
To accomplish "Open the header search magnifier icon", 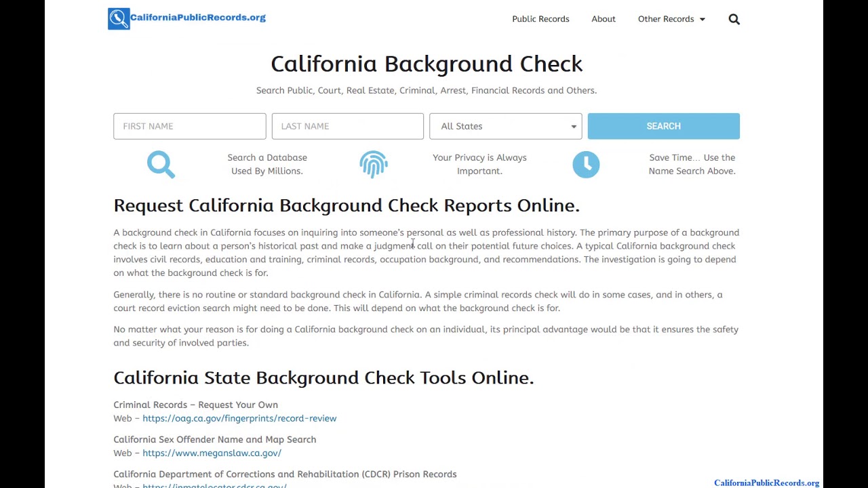I will [734, 19].
